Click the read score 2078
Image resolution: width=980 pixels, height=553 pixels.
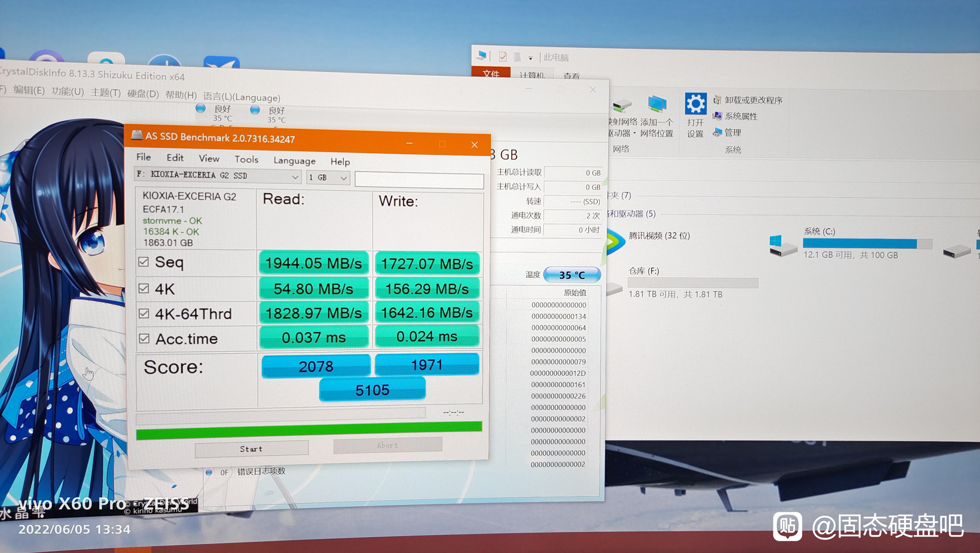pyautogui.click(x=316, y=366)
